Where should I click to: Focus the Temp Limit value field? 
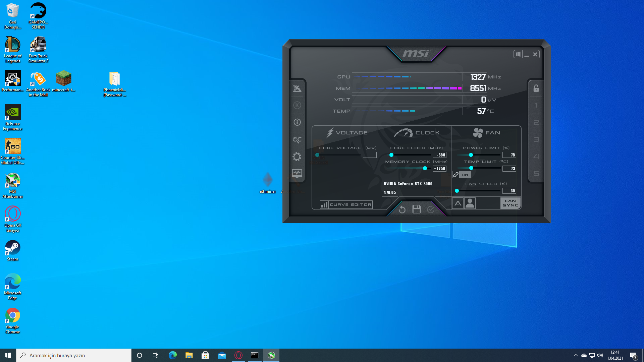click(509, 169)
